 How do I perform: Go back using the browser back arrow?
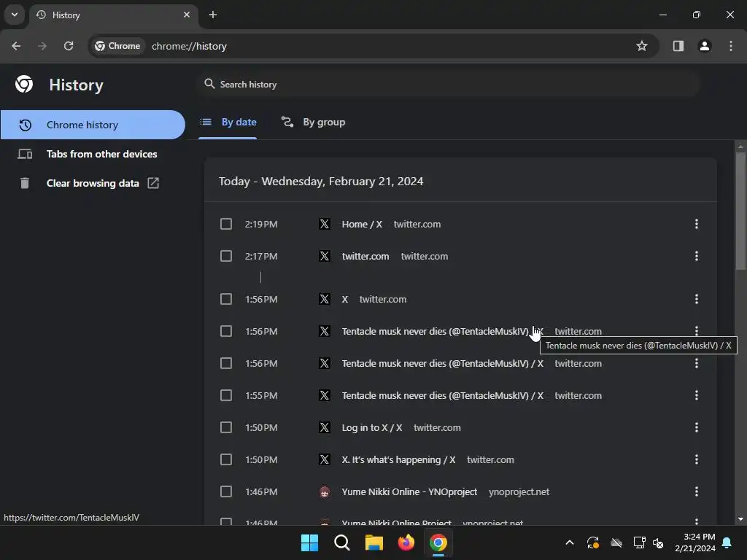[16, 46]
